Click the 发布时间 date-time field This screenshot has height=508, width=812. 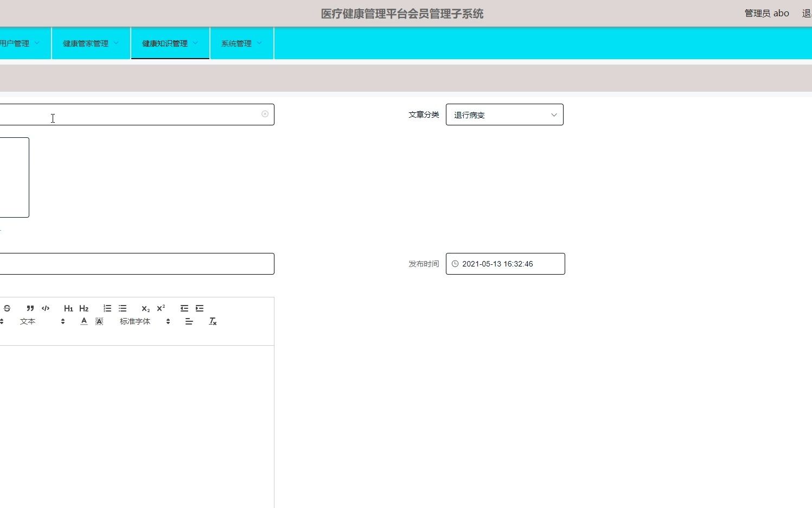coord(505,264)
